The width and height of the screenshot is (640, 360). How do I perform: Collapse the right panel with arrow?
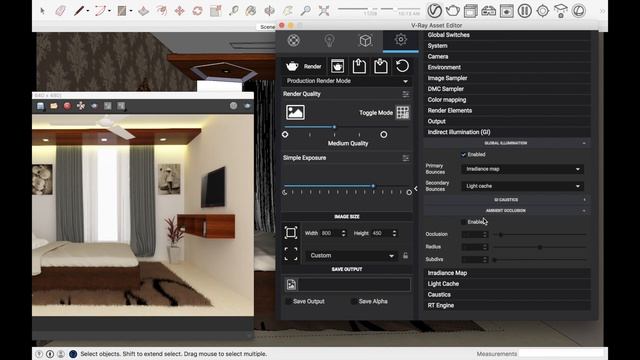(416, 188)
